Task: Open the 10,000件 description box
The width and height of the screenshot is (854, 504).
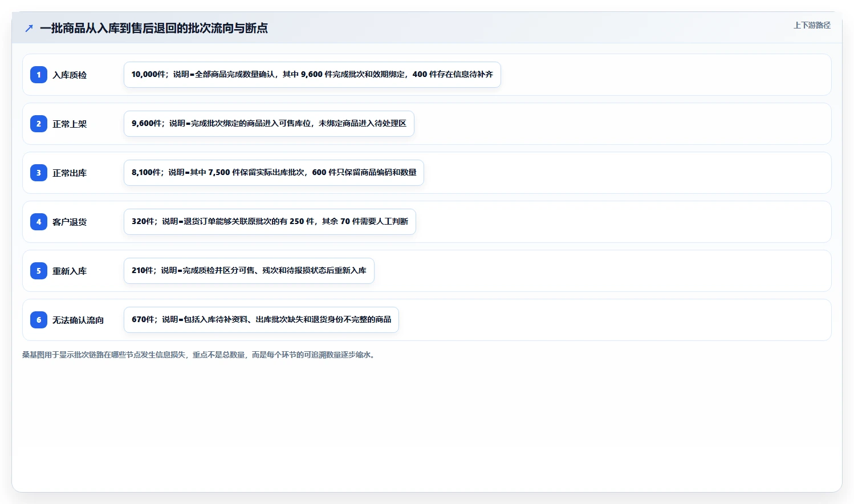Action: click(x=312, y=75)
